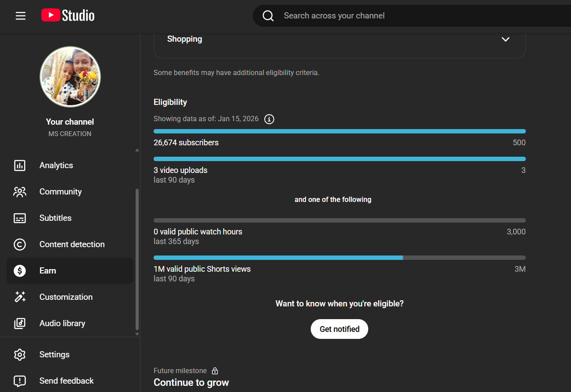The width and height of the screenshot is (571, 392).
Task: Click the Content detection copyright icon
Action: tap(20, 245)
